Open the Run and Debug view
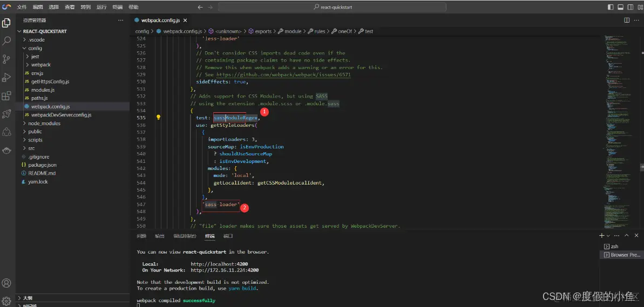 tap(6, 78)
